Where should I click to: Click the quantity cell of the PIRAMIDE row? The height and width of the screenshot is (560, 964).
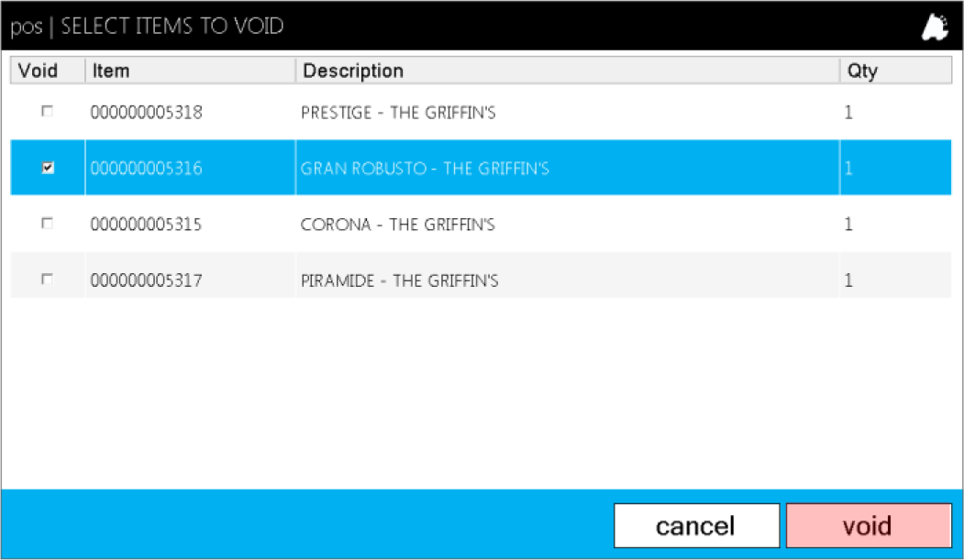click(x=896, y=280)
